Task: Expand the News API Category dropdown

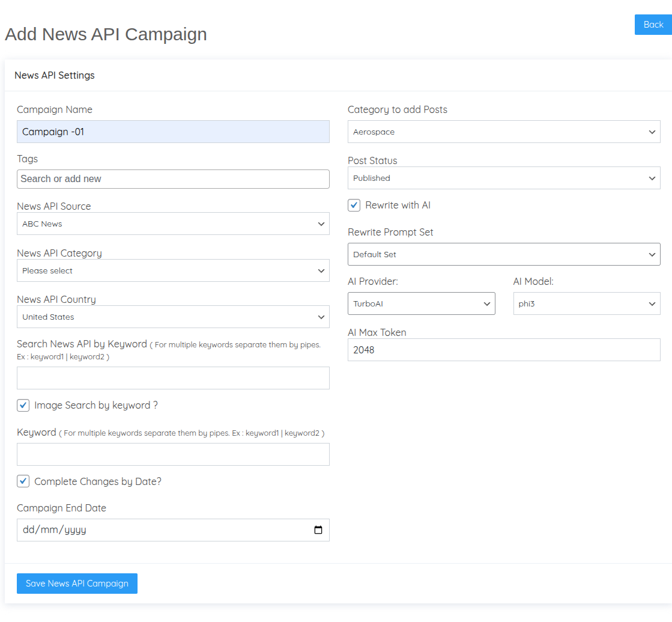Action: click(173, 270)
